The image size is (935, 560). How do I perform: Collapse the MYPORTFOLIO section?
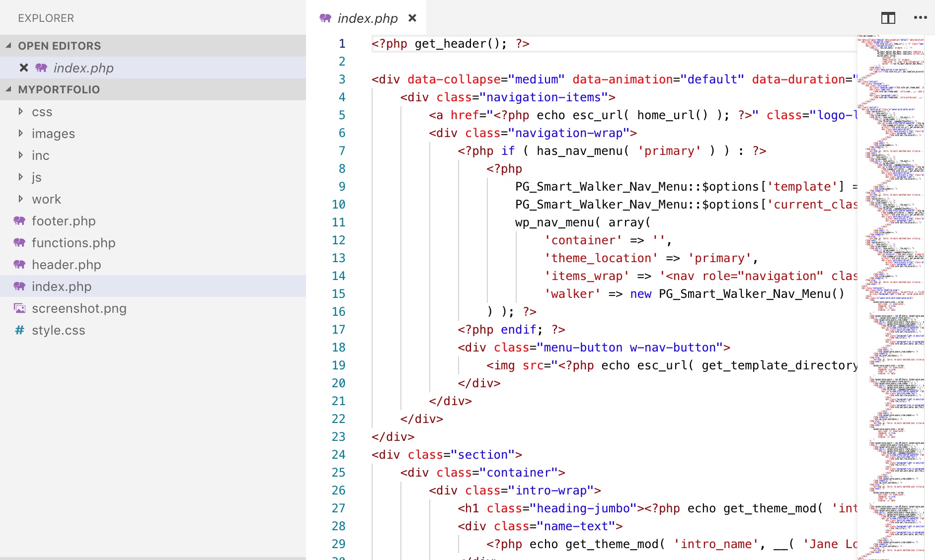tap(8, 89)
